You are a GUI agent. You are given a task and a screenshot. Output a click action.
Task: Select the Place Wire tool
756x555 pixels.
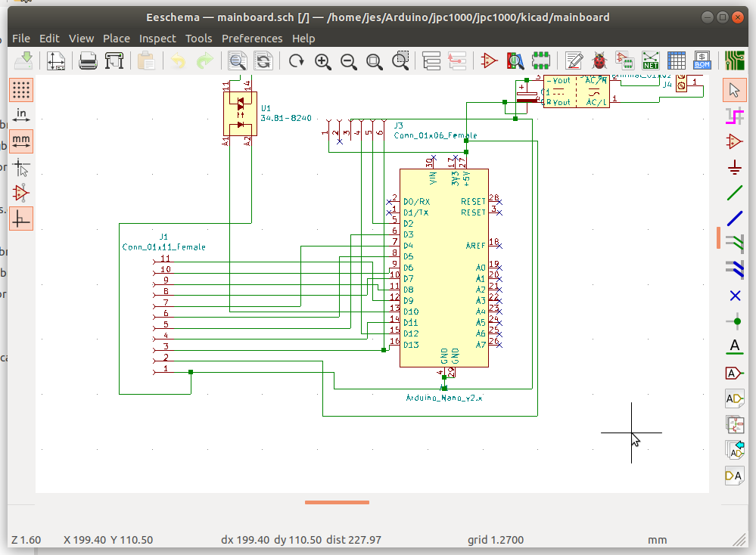734,193
